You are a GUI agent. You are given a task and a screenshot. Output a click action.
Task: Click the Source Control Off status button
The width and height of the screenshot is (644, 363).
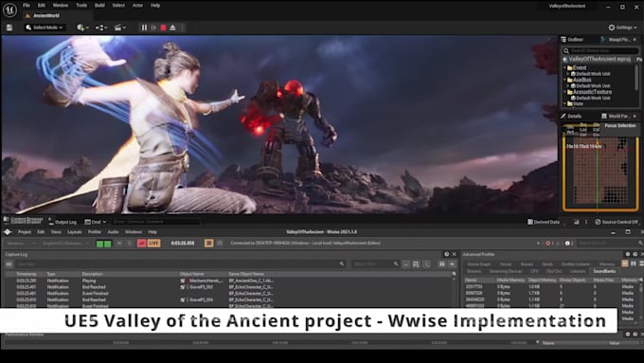pos(617,222)
